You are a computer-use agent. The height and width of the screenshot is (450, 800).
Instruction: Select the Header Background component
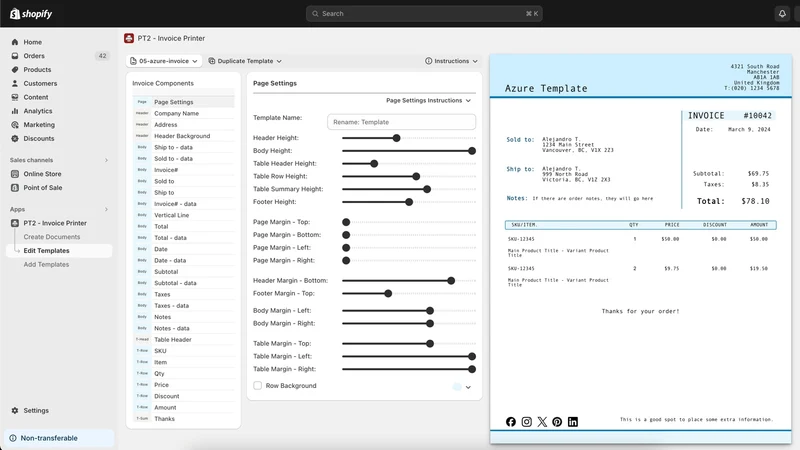coord(184,136)
